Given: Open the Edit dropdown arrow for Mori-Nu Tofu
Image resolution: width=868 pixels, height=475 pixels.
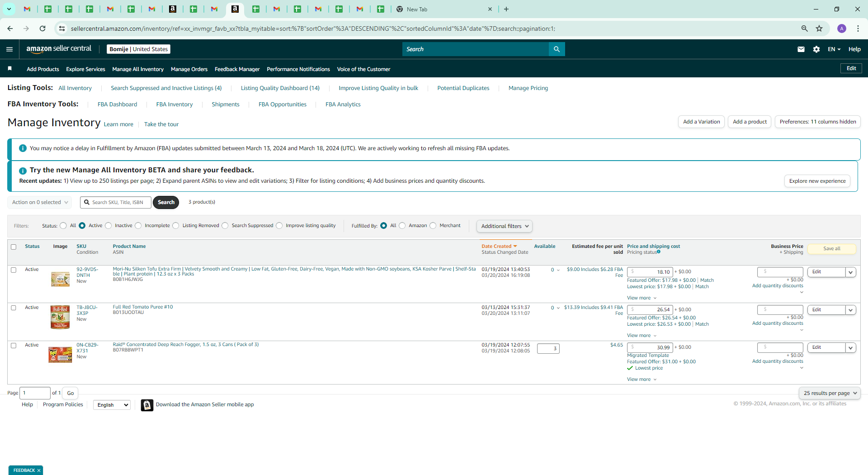Looking at the screenshot, I should (851, 272).
